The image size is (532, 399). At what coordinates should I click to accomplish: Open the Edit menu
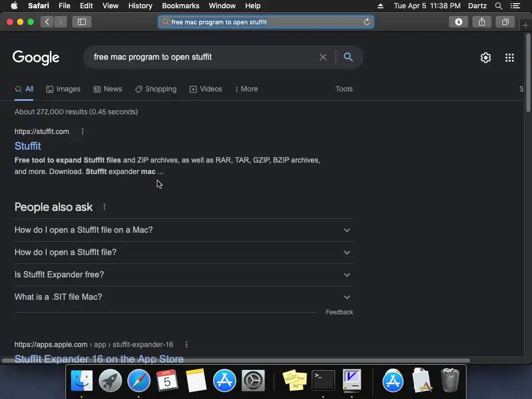(86, 6)
